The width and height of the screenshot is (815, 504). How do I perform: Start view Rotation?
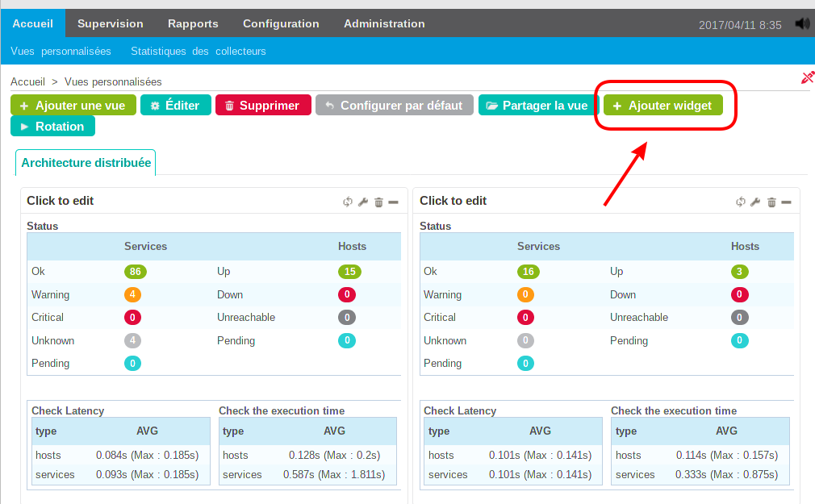point(52,127)
